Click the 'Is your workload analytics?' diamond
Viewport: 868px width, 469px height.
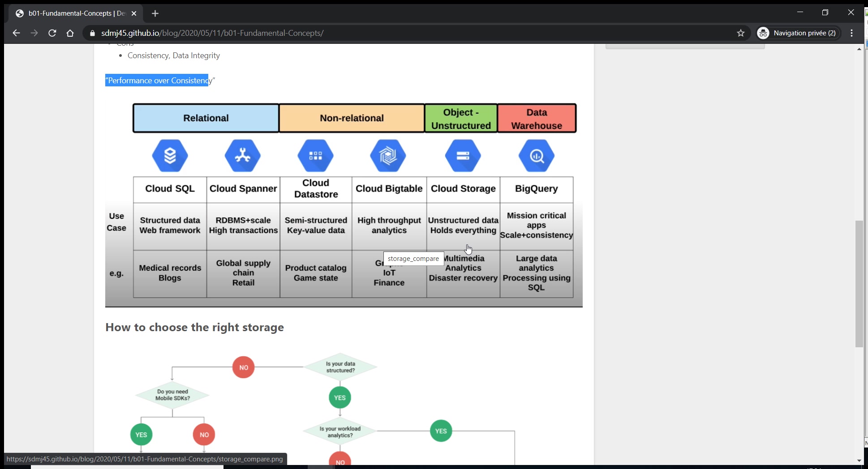[x=340, y=432]
